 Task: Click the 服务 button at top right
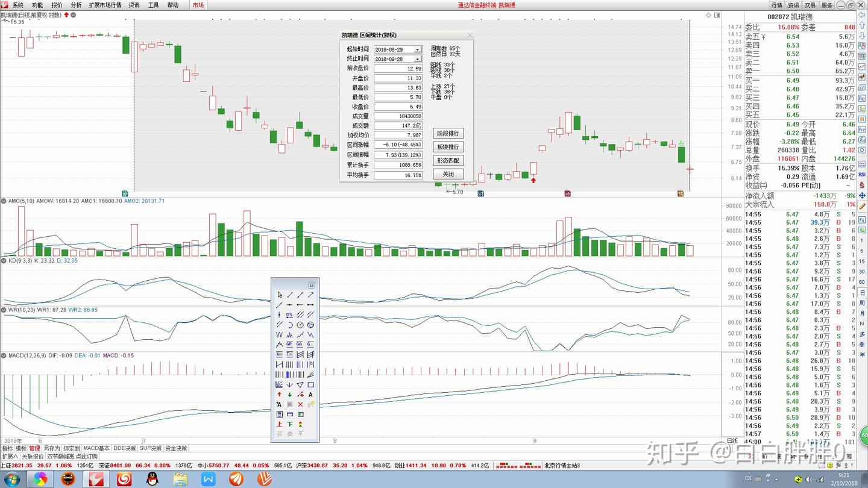tap(827, 5)
